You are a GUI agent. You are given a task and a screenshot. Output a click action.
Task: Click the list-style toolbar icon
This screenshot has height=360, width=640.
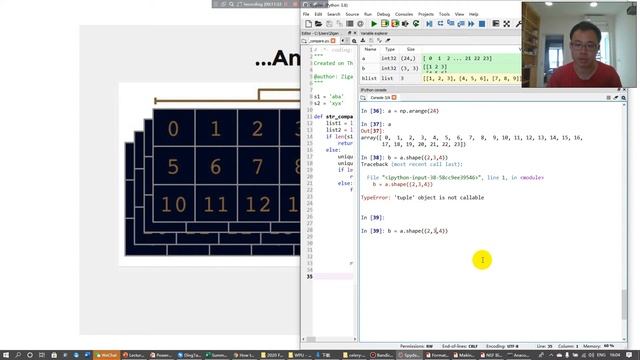(x=350, y=24)
